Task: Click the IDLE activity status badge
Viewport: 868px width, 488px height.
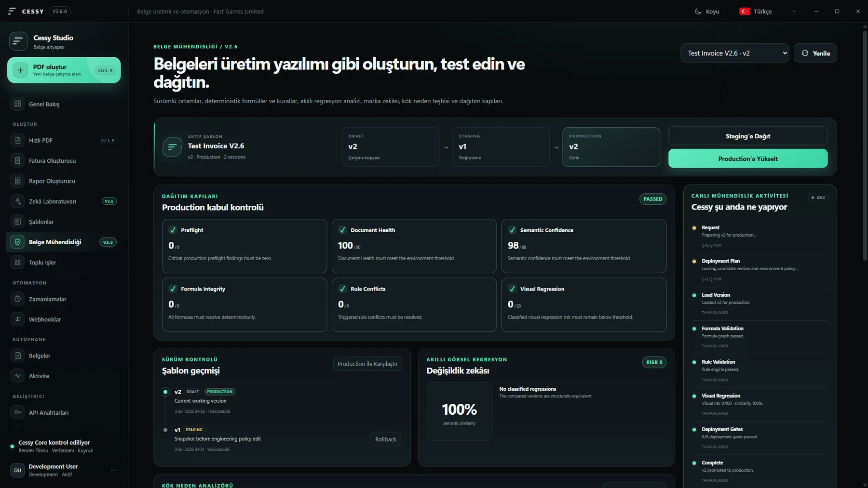Action: coord(818,198)
